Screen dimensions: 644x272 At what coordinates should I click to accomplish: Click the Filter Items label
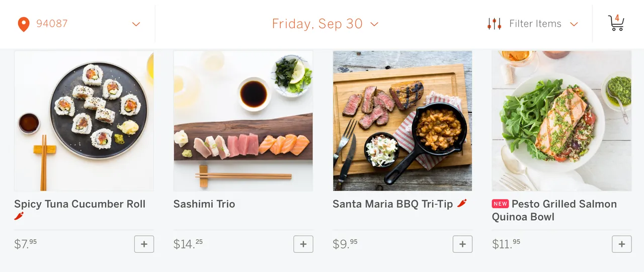click(x=535, y=24)
